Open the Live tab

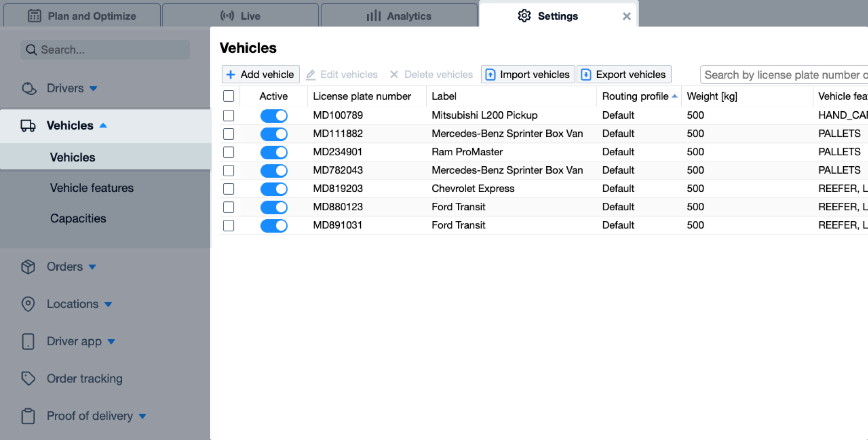[x=240, y=16]
